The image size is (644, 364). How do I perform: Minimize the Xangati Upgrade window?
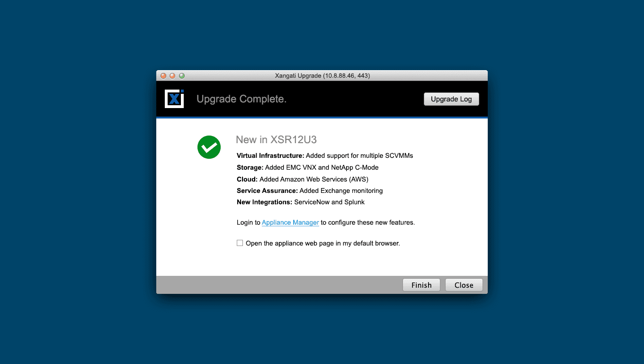click(x=172, y=76)
